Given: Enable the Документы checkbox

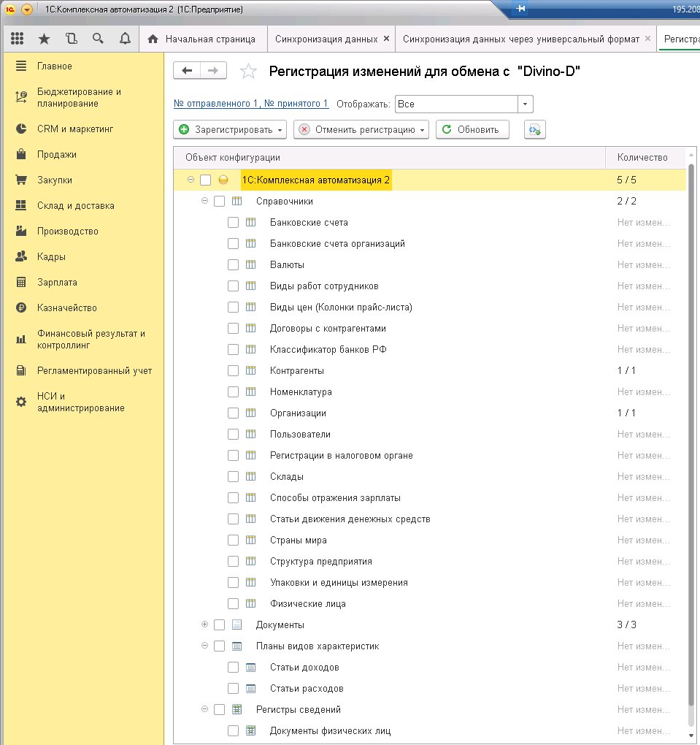Looking at the screenshot, I should 219,624.
